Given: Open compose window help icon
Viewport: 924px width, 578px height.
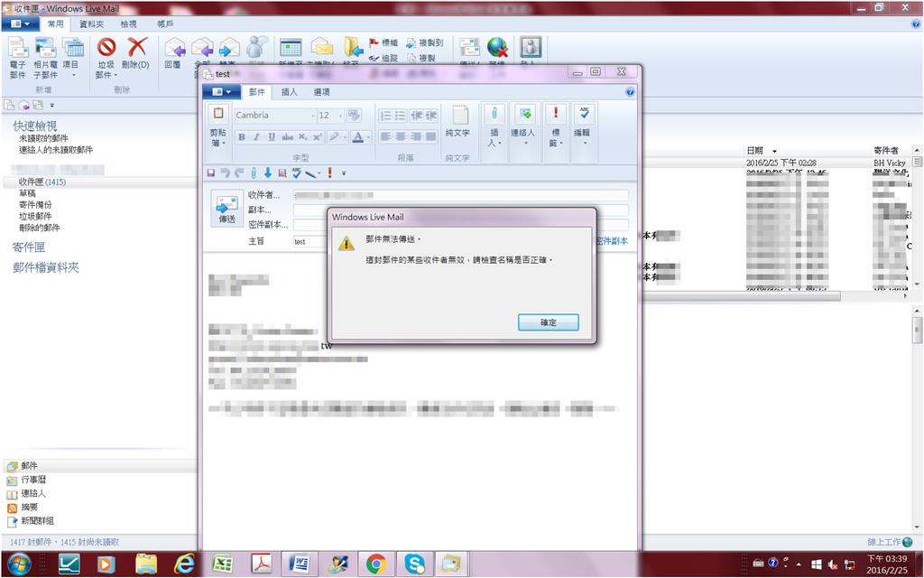Looking at the screenshot, I should click(630, 92).
